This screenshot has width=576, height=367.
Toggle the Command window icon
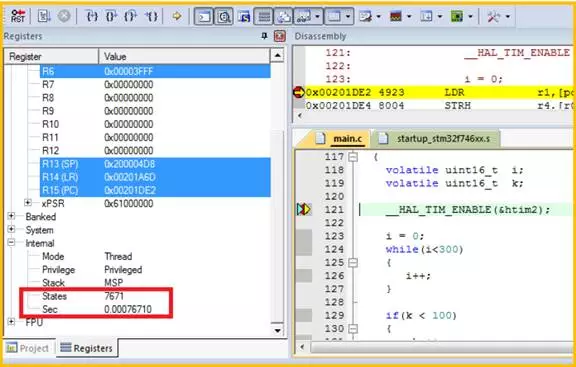pyautogui.click(x=204, y=17)
